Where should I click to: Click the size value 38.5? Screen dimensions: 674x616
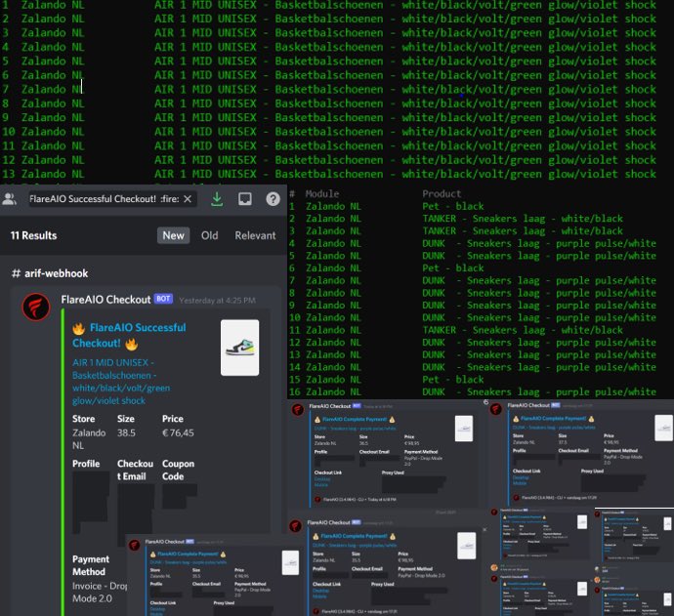pos(126,432)
